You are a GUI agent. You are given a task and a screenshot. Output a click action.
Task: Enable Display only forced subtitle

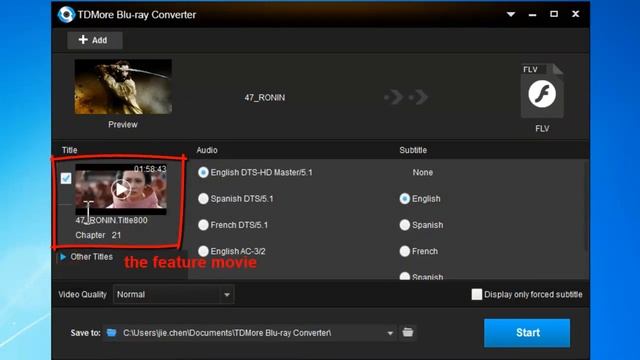[x=477, y=294]
